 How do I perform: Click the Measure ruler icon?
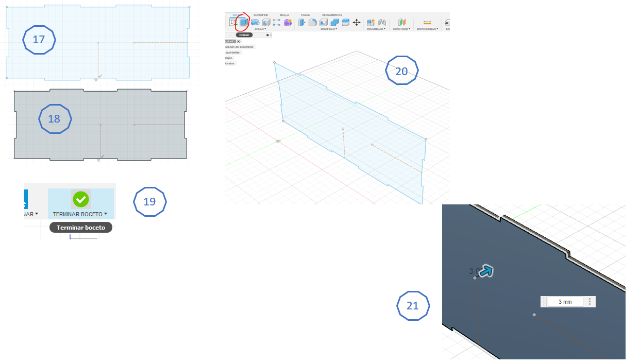(428, 23)
